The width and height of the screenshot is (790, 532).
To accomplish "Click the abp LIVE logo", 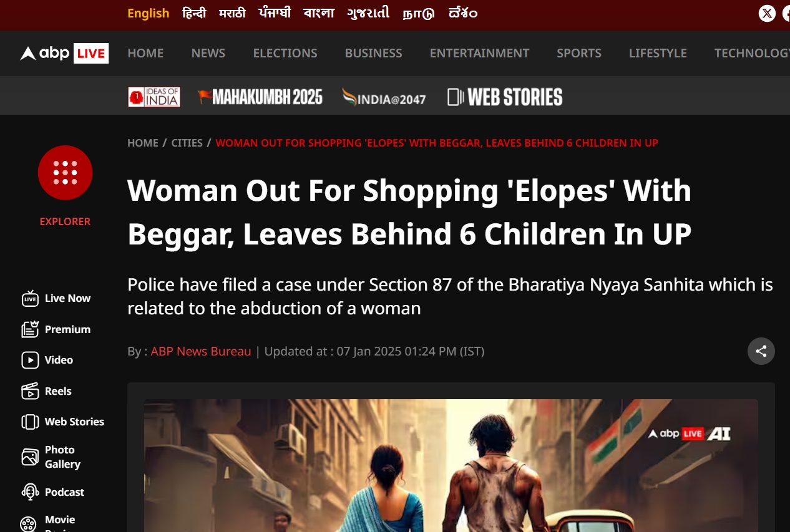I will coord(64,54).
